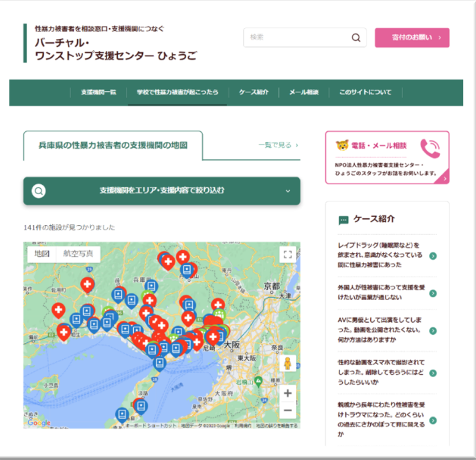Viewport: 476px width, 460px height.
Task: Click the 寄付のお願い button
Action: (x=412, y=37)
